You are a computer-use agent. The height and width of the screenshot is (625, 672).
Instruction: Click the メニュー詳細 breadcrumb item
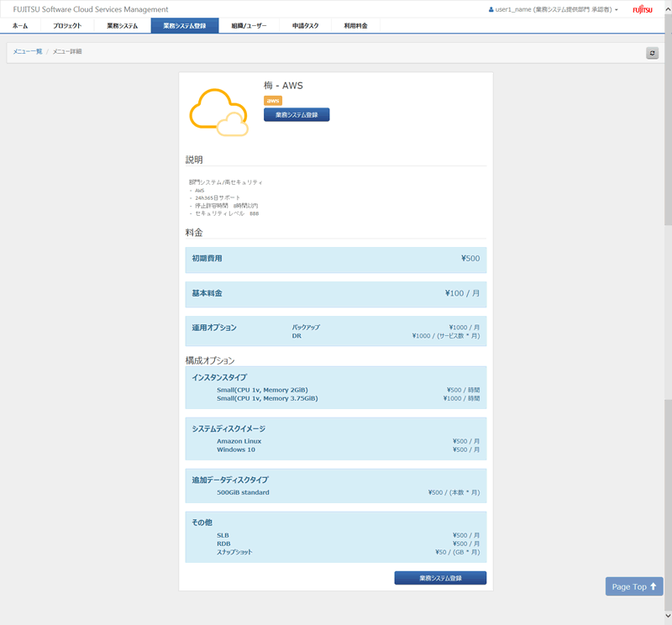pyautogui.click(x=67, y=52)
